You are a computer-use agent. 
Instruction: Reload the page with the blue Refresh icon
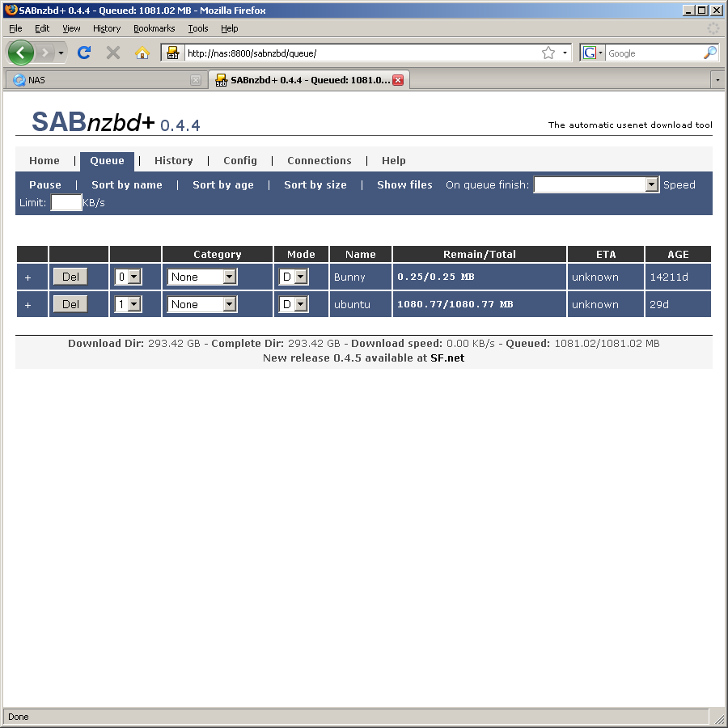[84, 53]
